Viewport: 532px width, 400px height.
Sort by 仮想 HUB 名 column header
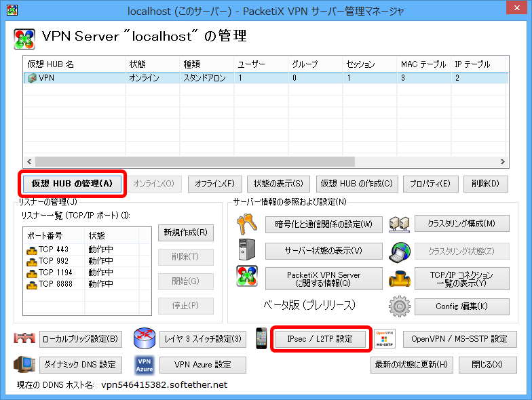[75, 64]
